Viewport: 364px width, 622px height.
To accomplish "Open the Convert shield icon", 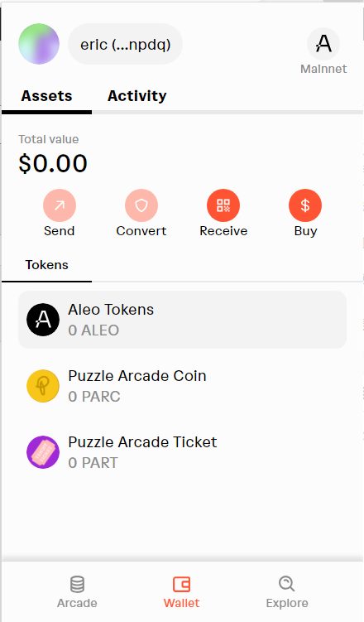I will point(141,205).
